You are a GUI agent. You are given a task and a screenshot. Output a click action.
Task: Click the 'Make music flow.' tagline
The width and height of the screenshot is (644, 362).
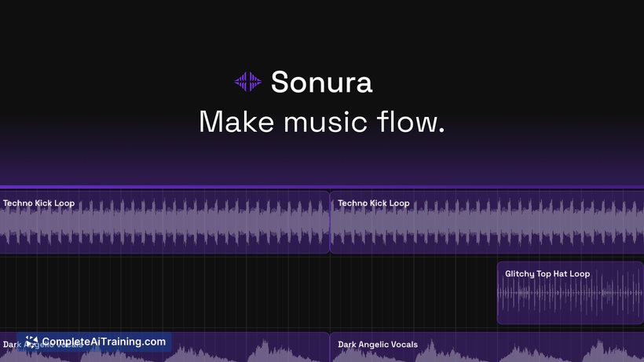tap(322, 122)
